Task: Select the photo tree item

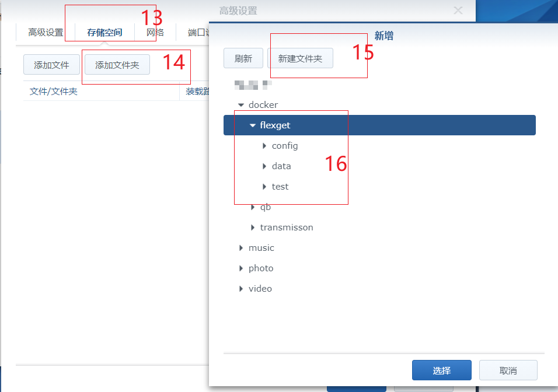Action: point(261,268)
